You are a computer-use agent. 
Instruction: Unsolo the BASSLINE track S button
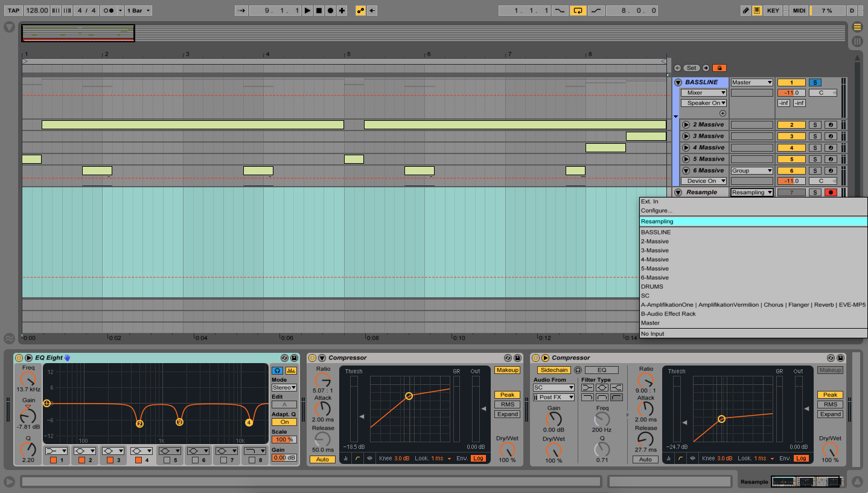pos(815,82)
